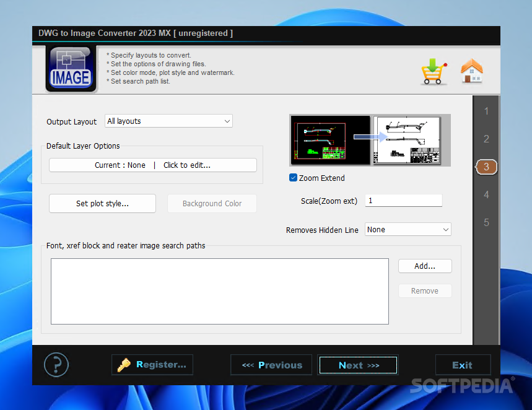Click the Background Color button
Screen dimensions: 532x410
(212, 203)
